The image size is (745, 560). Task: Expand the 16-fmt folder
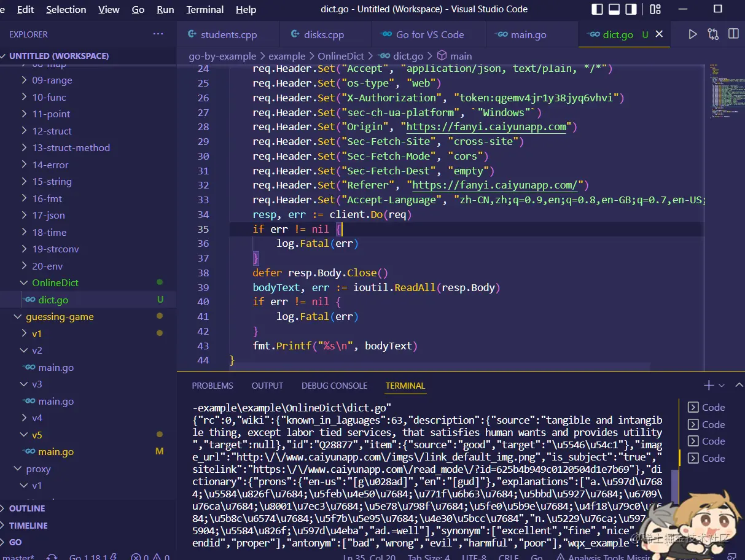88,198
